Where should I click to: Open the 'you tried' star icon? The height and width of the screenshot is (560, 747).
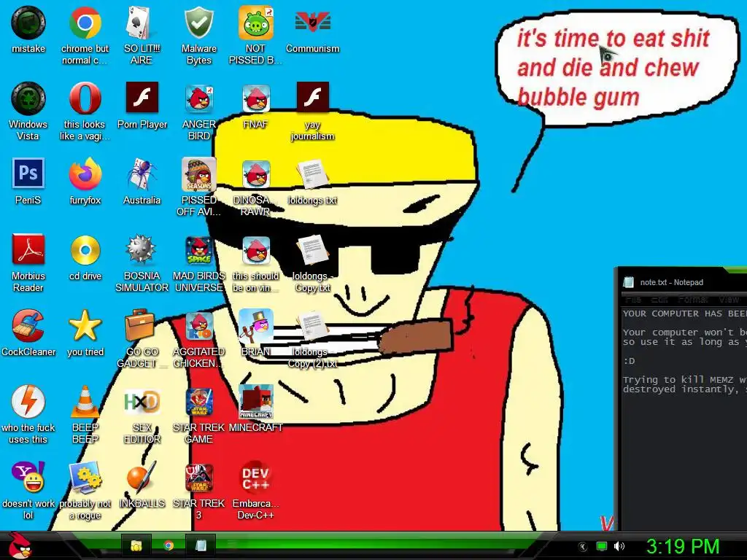[x=85, y=326]
